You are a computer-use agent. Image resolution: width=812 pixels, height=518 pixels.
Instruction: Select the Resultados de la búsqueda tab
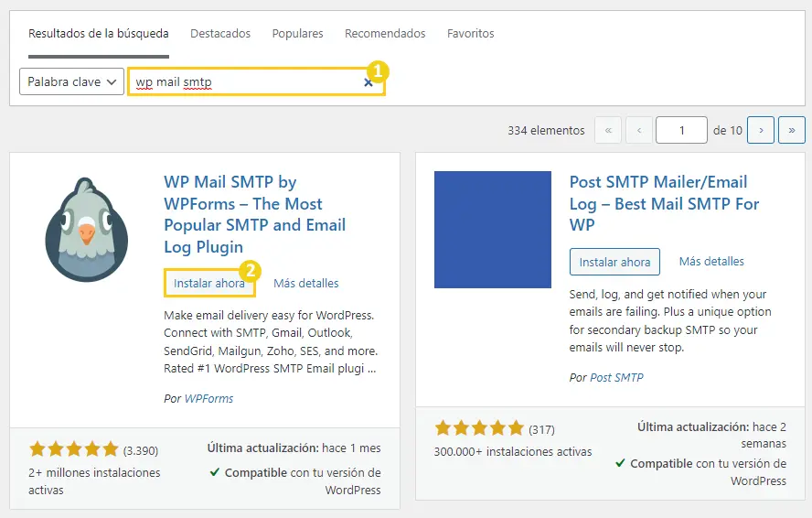coord(99,34)
